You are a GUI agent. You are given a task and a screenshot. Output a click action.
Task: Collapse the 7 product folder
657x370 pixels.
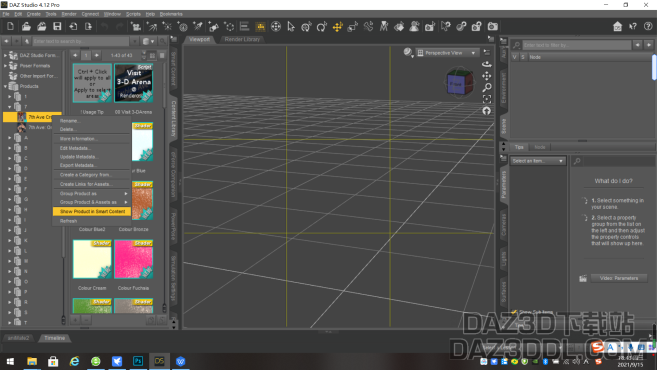10,107
